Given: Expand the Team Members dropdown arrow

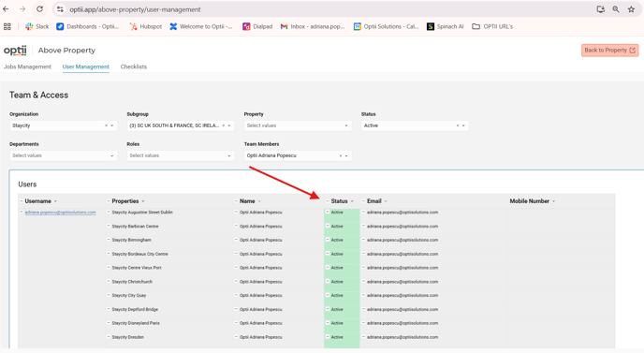Looking at the screenshot, I should coord(346,155).
